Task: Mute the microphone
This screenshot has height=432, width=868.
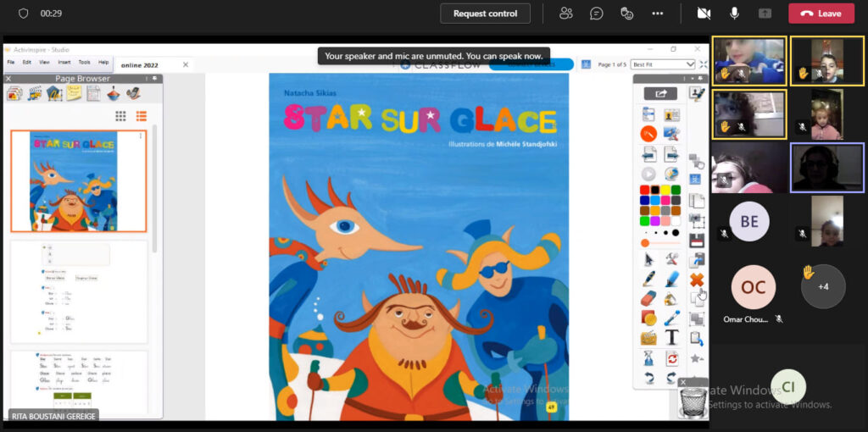Action: click(x=734, y=14)
